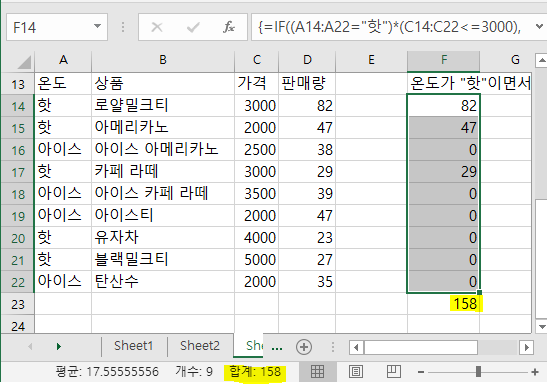Select column B header
The width and height of the screenshot is (547, 384).
pyautogui.click(x=163, y=60)
